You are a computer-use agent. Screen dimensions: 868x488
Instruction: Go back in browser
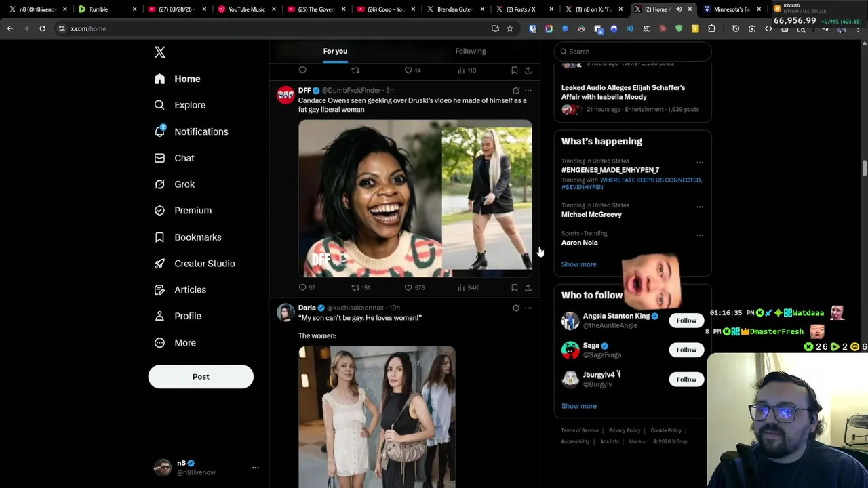pos(9,28)
